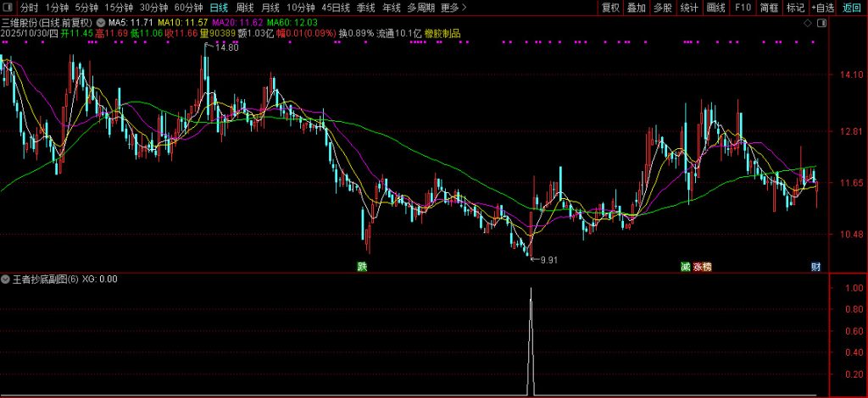Click the 涨榜 event marker icon
The image size is (868, 398).
(x=702, y=267)
